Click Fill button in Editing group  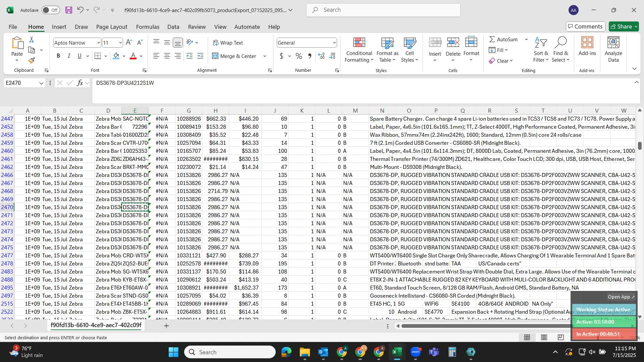(x=498, y=50)
